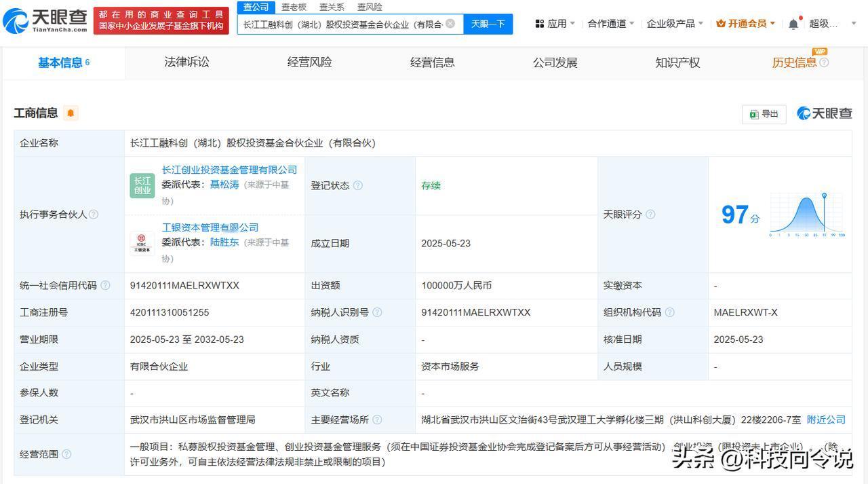Switch to the 查风险 search tab

(x=369, y=7)
